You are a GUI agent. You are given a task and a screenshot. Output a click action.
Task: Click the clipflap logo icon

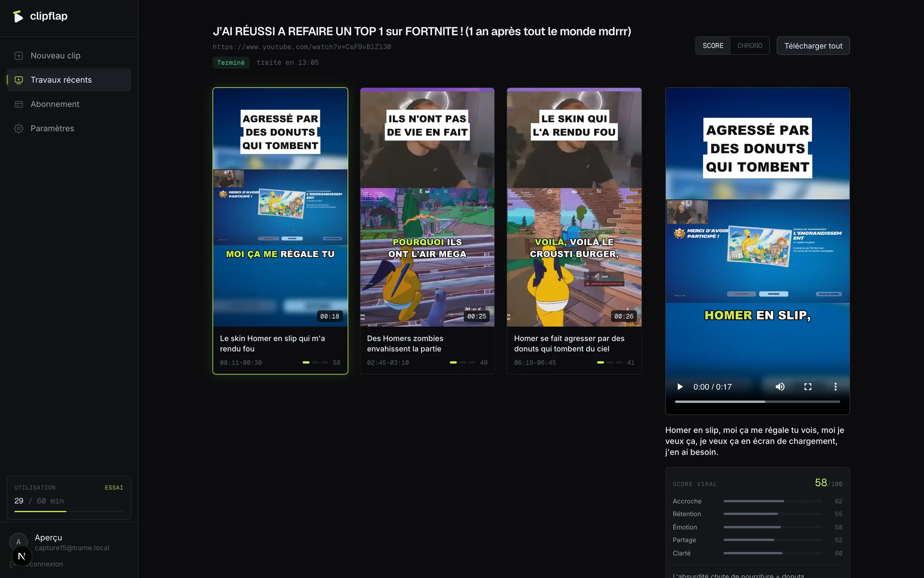pyautogui.click(x=18, y=16)
